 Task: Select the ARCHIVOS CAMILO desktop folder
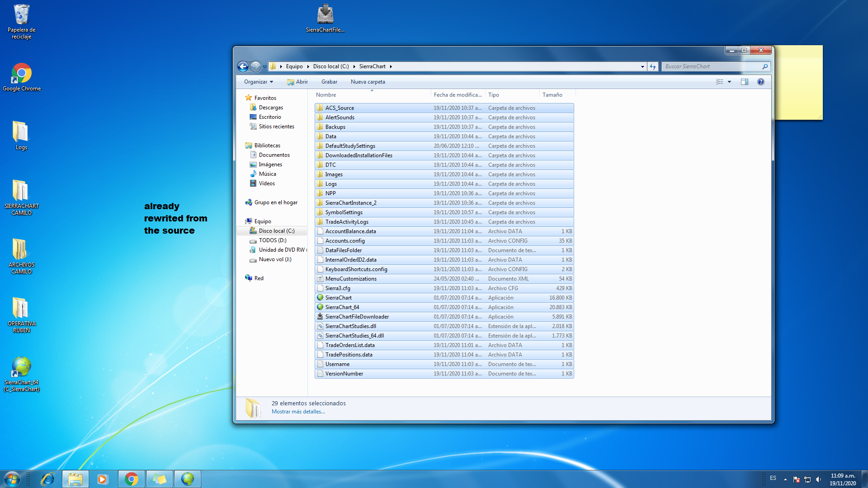coord(21,256)
